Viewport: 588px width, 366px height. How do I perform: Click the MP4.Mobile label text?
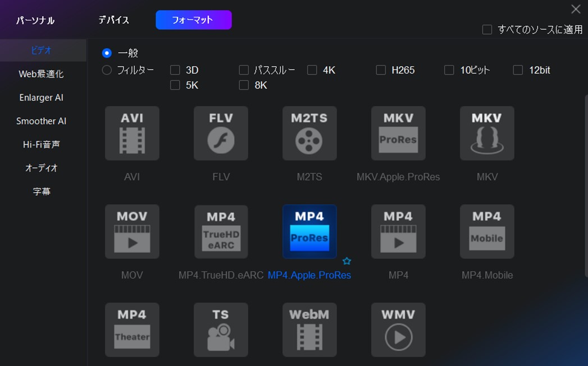pyautogui.click(x=487, y=275)
